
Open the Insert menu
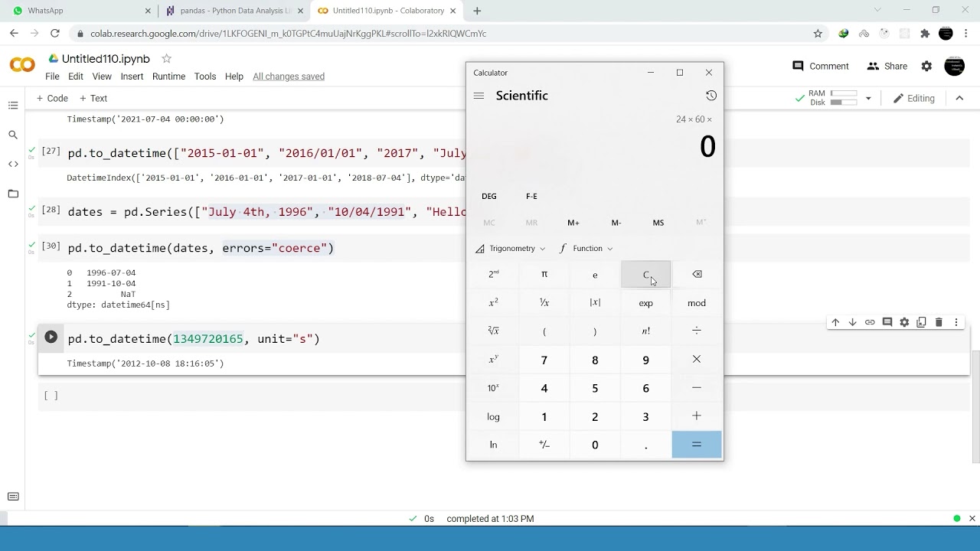click(x=132, y=77)
